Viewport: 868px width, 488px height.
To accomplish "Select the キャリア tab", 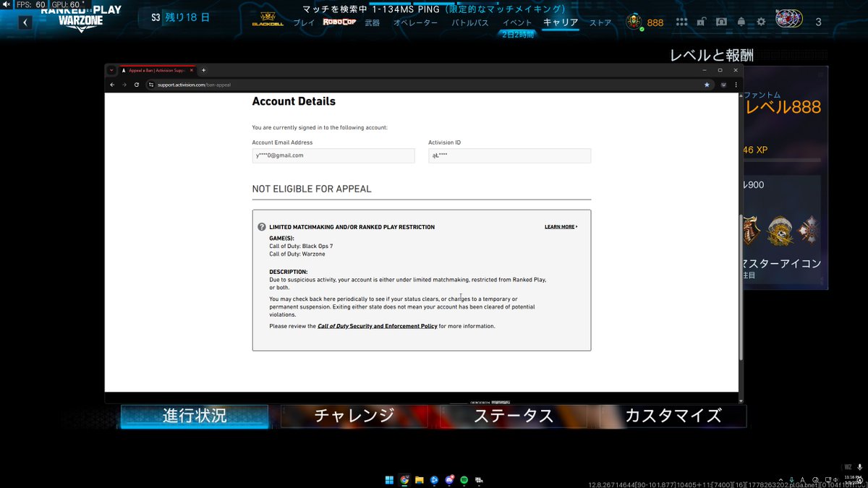I will [x=561, y=22].
